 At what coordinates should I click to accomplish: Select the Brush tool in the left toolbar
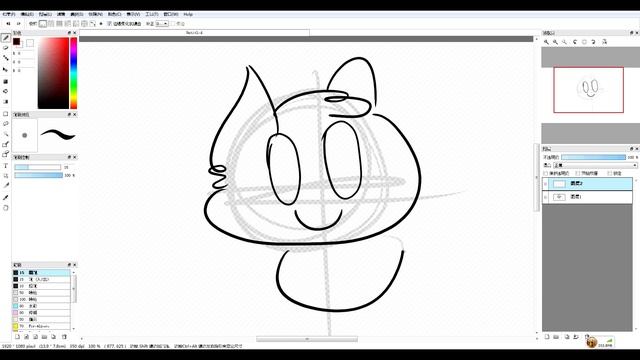(x=6, y=38)
